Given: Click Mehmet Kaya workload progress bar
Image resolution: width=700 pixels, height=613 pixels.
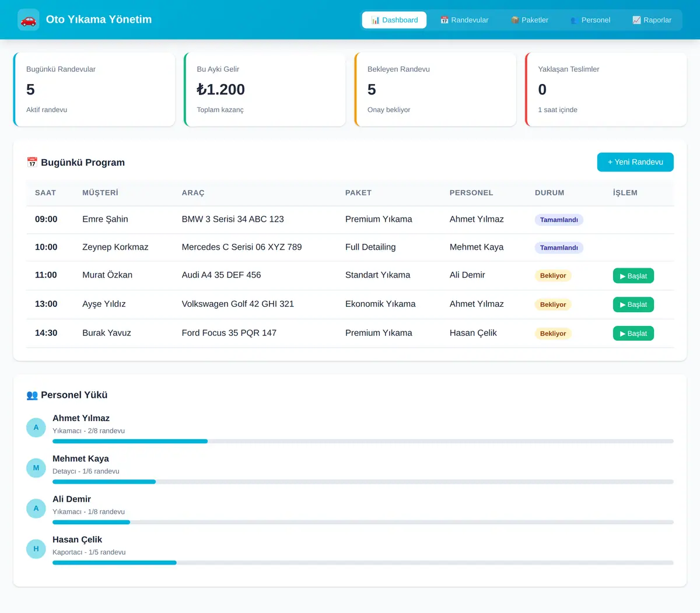Looking at the screenshot, I should (x=363, y=482).
